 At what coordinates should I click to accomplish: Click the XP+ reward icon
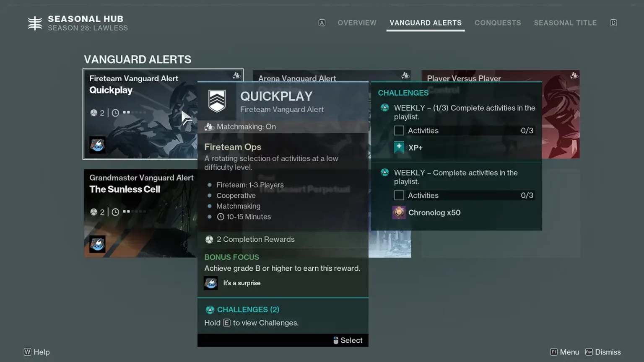pyautogui.click(x=399, y=147)
